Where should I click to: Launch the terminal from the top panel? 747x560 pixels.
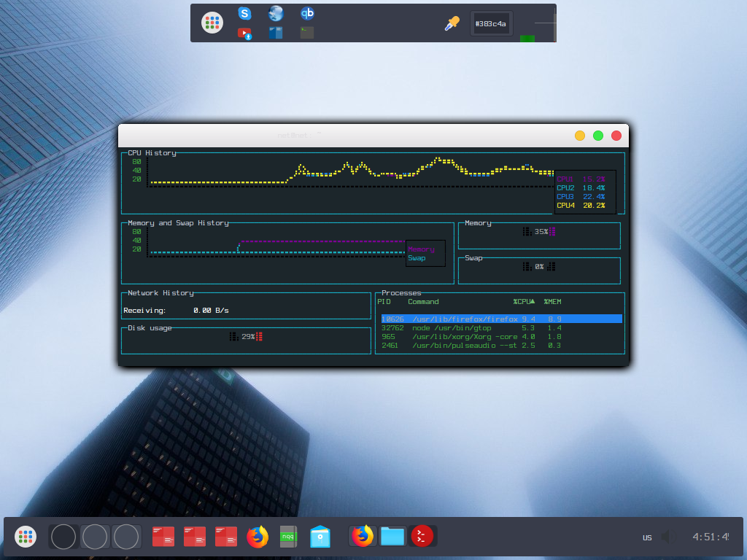307,32
